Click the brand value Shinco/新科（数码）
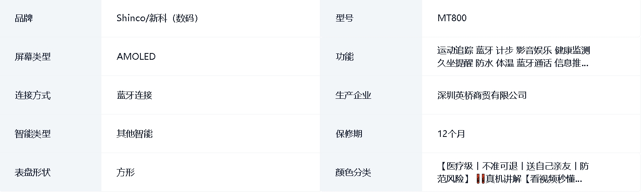Screen dimensions: 644x195 tap(158, 18)
